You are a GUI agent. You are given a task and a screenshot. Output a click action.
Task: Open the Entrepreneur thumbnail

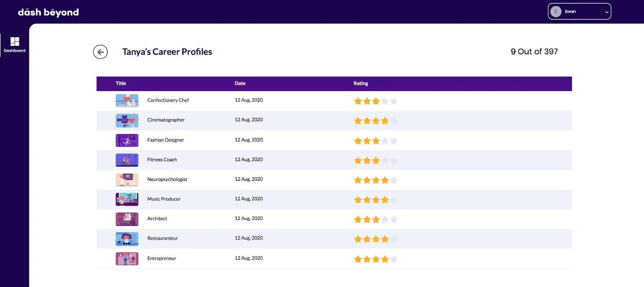pyautogui.click(x=127, y=259)
